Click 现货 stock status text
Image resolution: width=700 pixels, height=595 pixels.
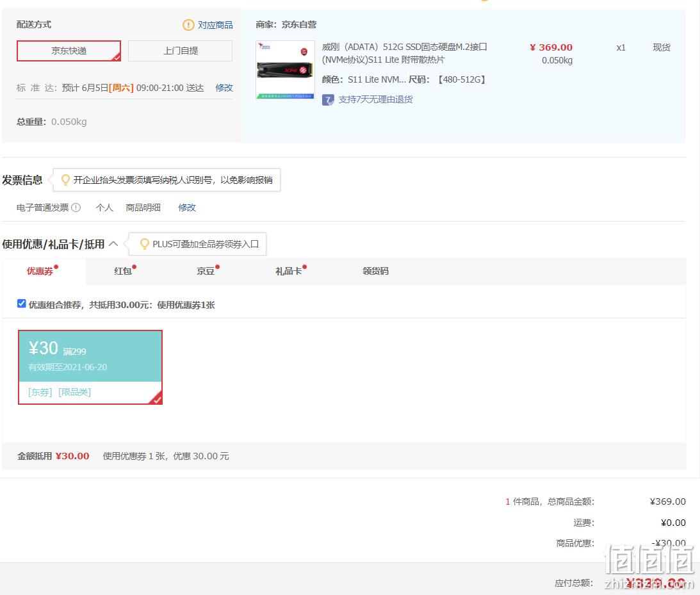(662, 48)
